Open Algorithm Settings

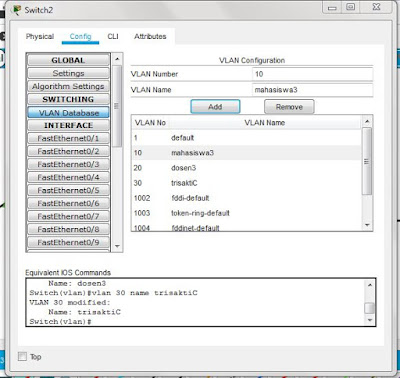[x=68, y=86]
